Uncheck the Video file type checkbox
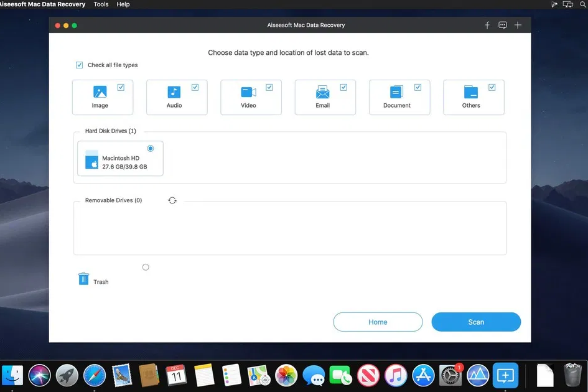This screenshot has height=392, width=588. tap(269, 86)
